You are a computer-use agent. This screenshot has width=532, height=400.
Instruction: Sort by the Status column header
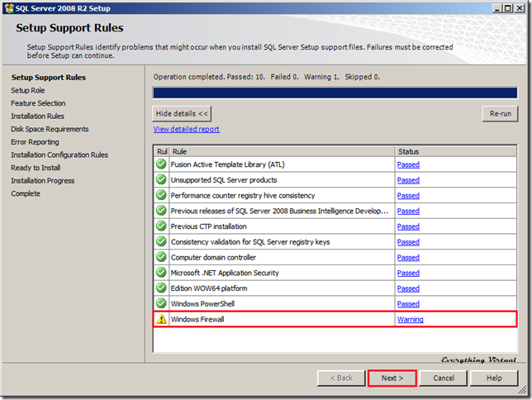[456, 151]
